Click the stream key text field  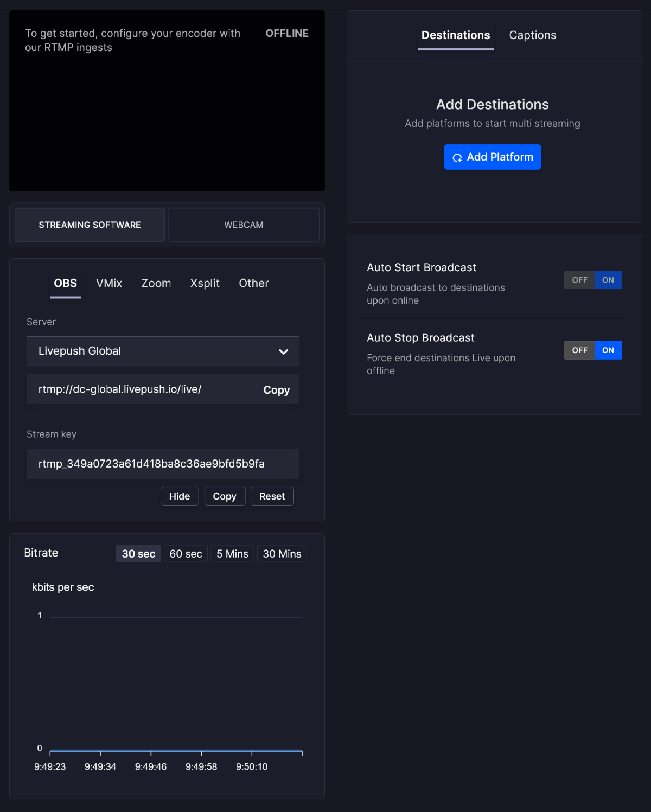163,464
